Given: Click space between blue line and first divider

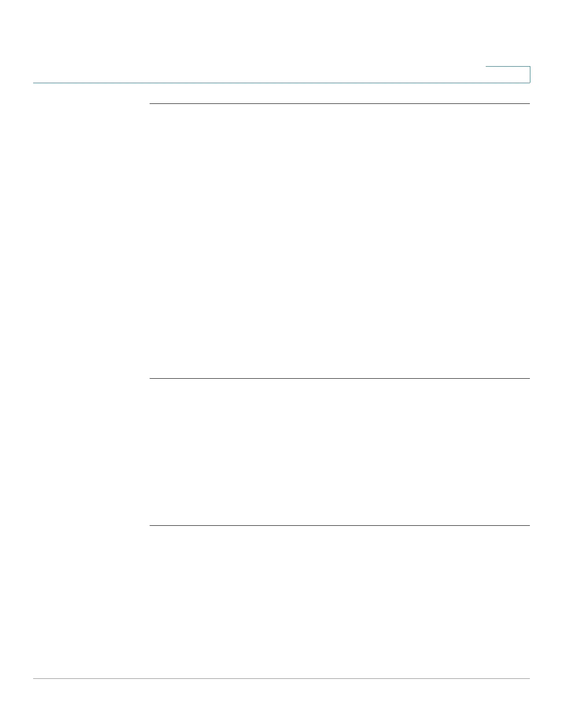Looking at the screenshot, I should (340, 93).
